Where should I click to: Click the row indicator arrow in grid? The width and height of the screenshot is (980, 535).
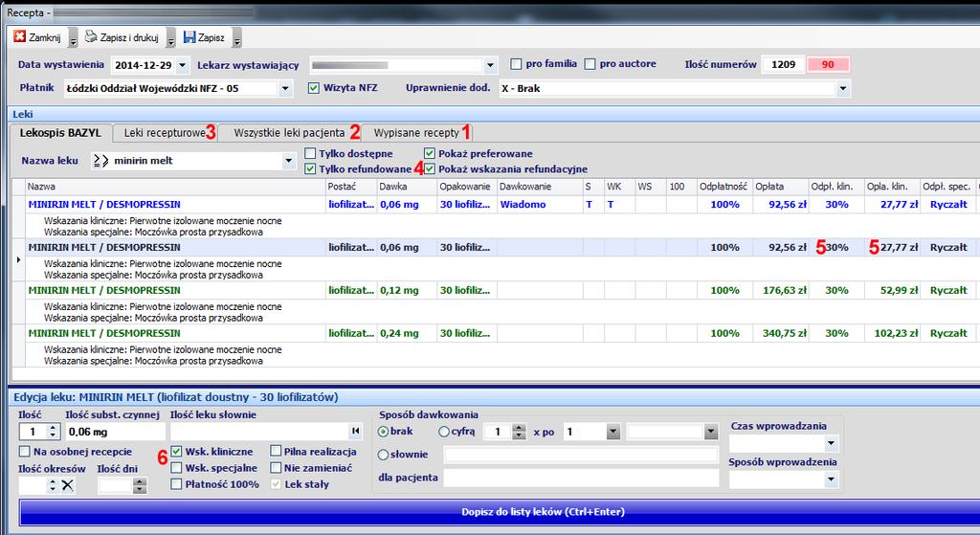coord(19,258)
